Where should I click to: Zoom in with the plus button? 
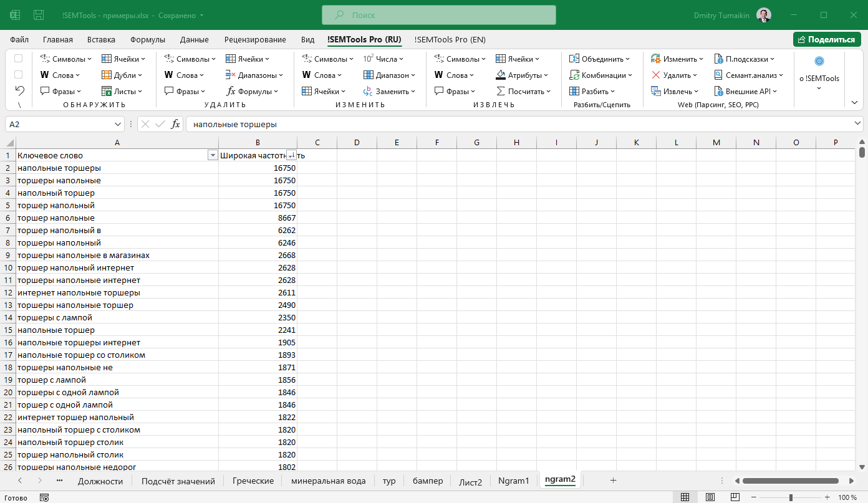(828, 497)
